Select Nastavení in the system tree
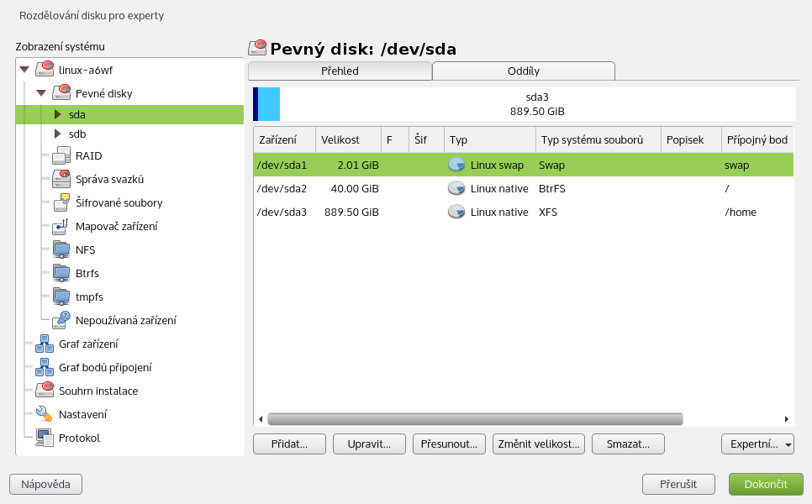 coord(83,414)
